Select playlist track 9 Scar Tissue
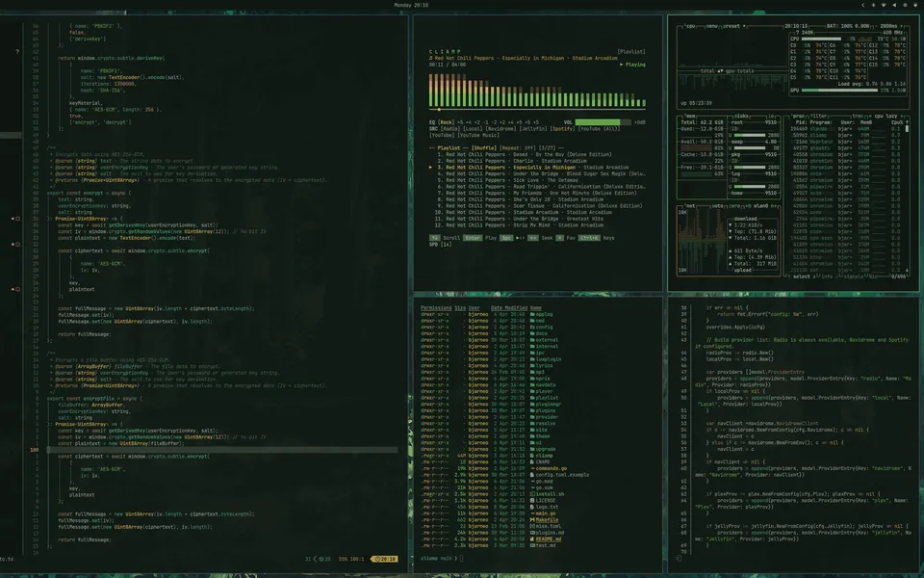This screenshot has width=924, height=578. pos(539,206)
